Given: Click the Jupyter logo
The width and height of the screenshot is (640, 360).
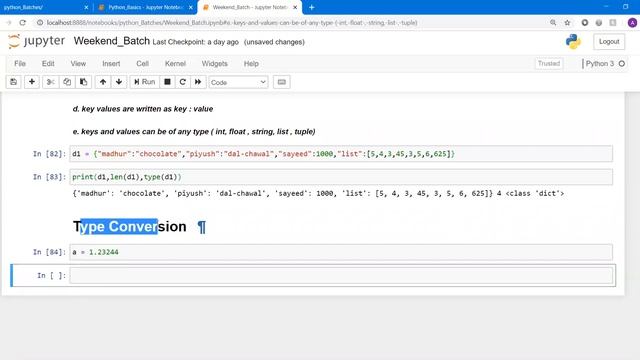Looking at the screenshot, I should click(37, 41).
